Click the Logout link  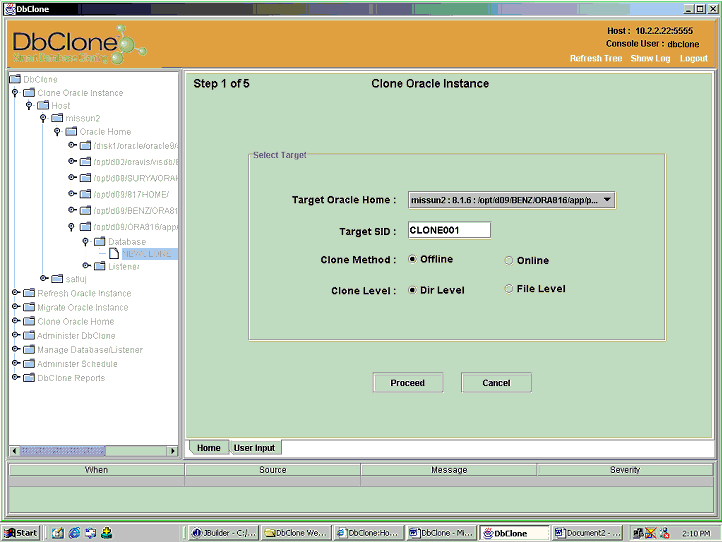point(693,58)
